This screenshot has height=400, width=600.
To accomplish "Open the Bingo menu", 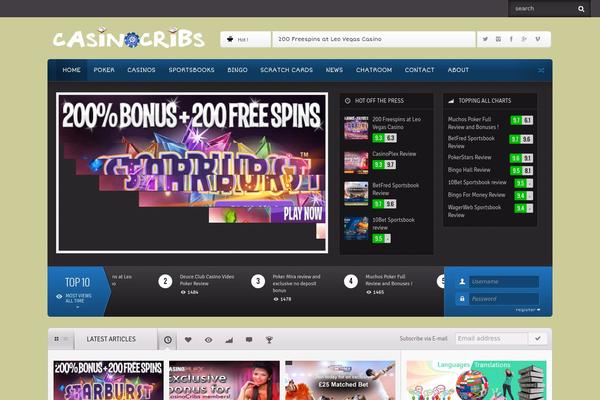I will (x=237, y=70).
